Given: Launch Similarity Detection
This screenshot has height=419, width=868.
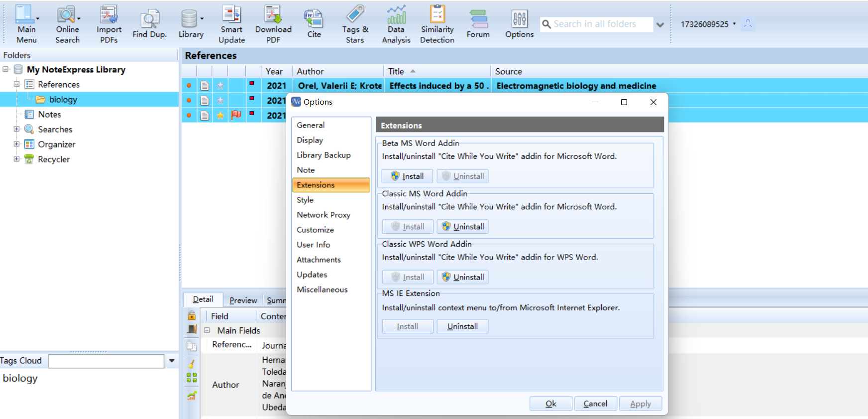Looking at the screenshot, I should 437,24.
